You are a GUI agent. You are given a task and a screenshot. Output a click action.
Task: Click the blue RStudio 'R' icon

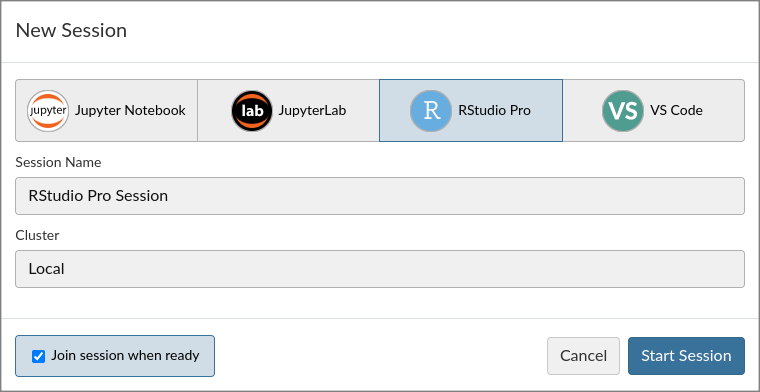[431, 111]
